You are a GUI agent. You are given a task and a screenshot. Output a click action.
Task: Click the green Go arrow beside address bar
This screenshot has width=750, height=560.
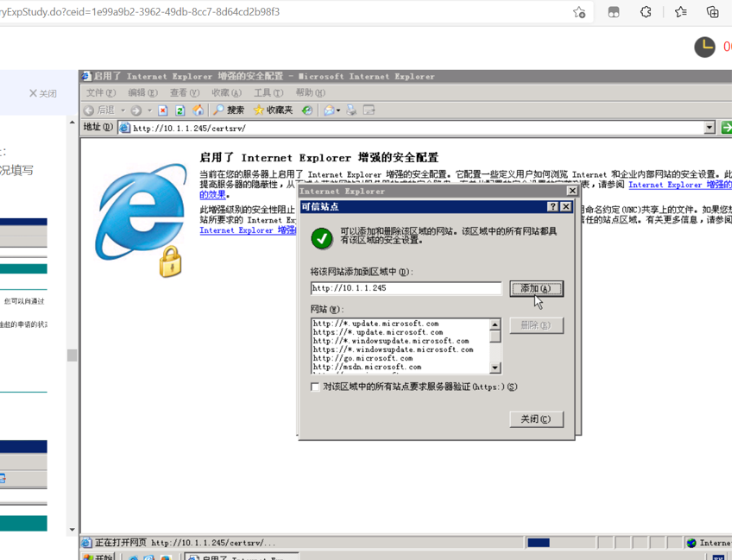726,128
